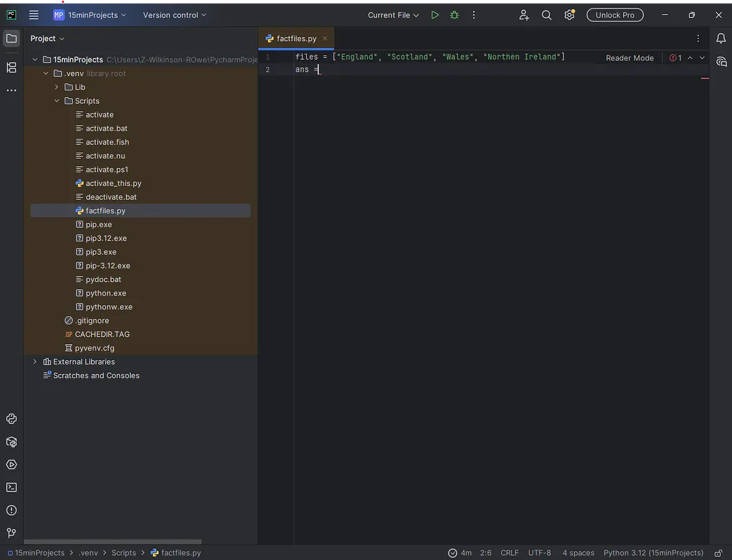
Task: Open IDE settings gear icon
Action: point(569,15)
